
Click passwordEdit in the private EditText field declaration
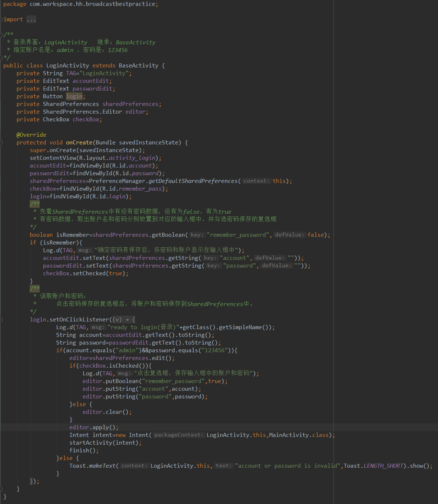(x=92, y=89)
